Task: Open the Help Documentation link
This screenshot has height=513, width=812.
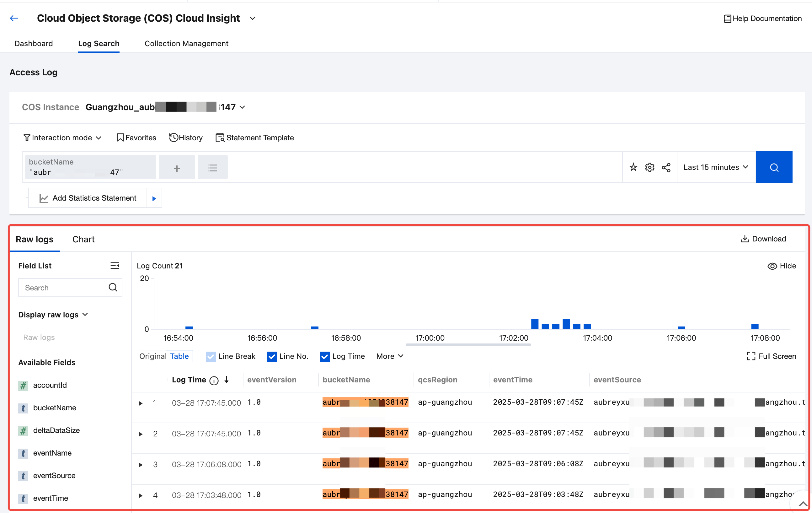Action: tap(762, 18)
